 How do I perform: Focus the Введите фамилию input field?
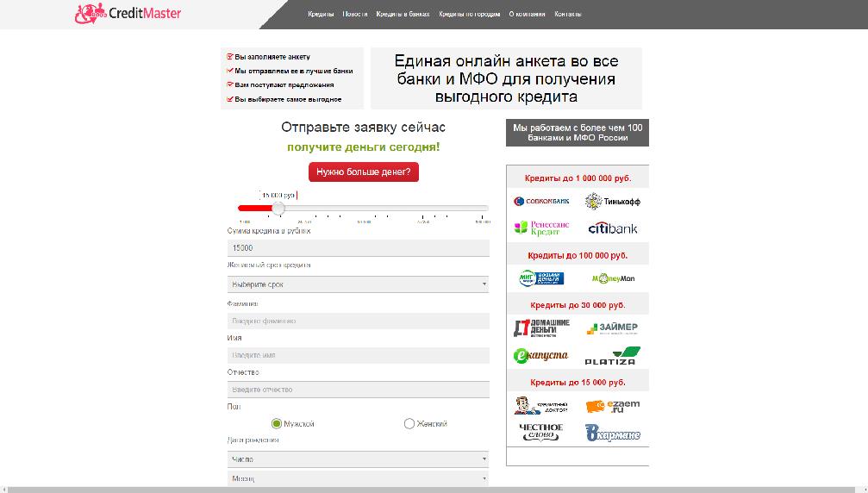click(x=359, y=321)
